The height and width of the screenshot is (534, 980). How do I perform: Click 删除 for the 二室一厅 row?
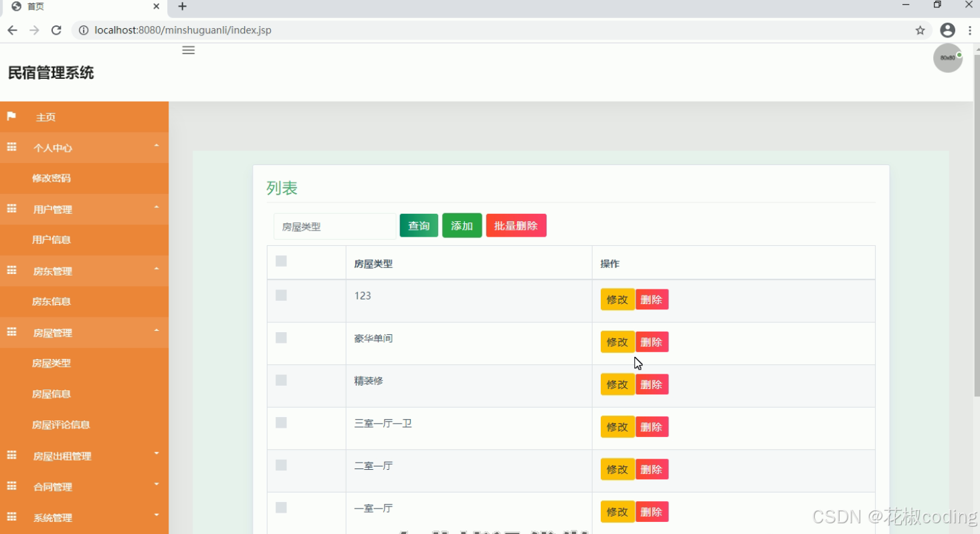click(x=652, y=469)
